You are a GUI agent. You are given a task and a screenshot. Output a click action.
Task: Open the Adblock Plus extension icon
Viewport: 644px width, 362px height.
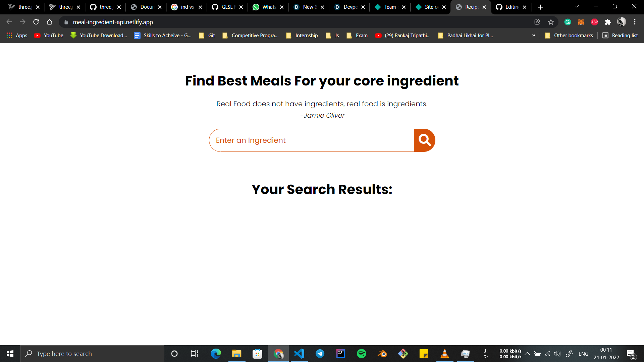[x=594, y=22]
